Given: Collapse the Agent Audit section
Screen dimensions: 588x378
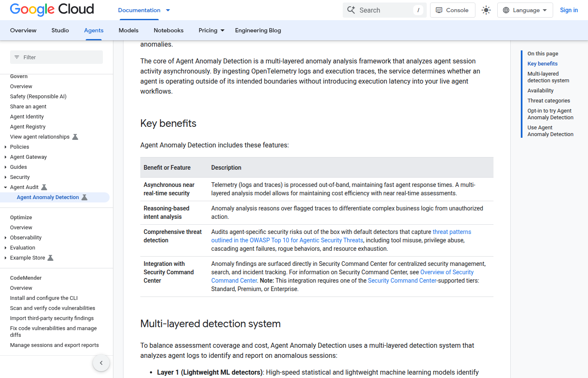Looking at the screenshot, I should pyautogui.click(x=5, y=187).
